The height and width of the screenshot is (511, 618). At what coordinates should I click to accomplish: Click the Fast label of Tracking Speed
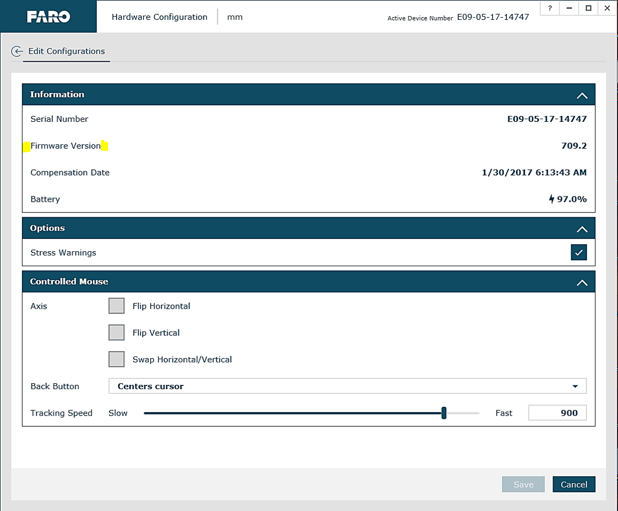504,413
